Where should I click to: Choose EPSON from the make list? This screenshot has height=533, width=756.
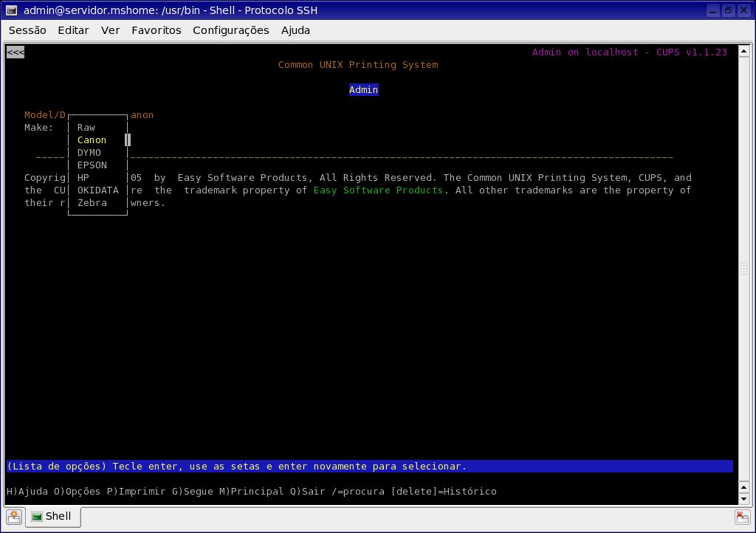coord(92,165)
